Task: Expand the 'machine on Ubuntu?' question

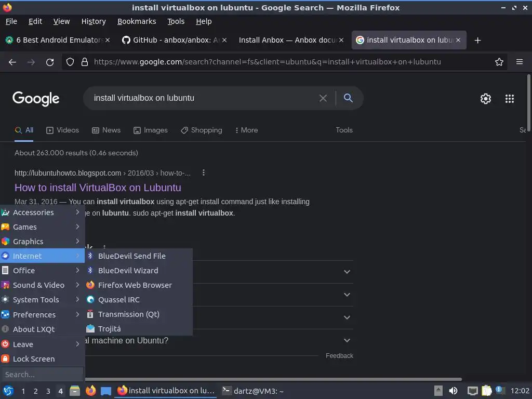Action: point(347,340)
